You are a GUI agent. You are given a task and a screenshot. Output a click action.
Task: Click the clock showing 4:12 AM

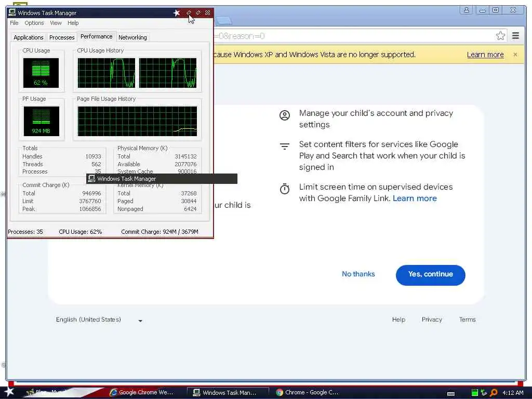[x=513, y=393]
